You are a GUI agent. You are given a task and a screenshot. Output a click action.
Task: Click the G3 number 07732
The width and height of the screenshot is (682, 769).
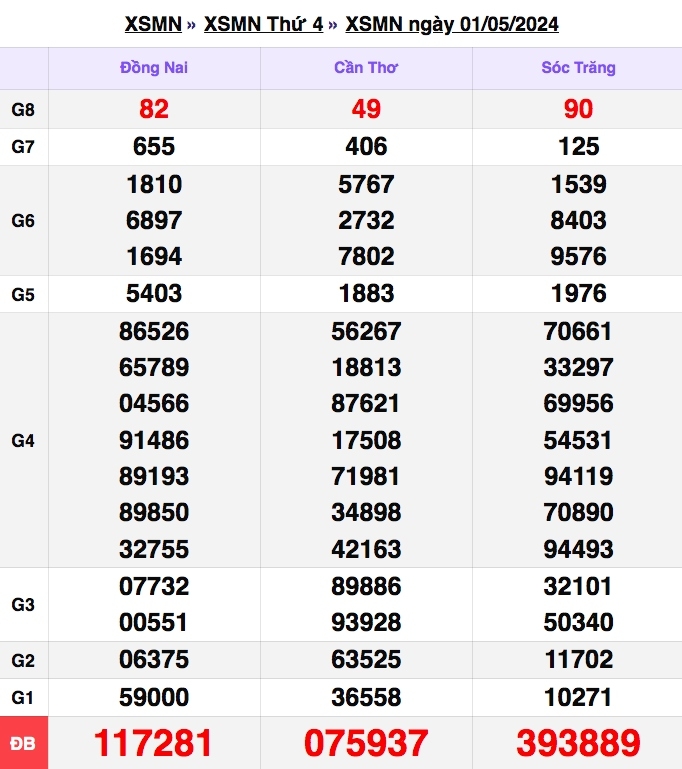point(154,586)
